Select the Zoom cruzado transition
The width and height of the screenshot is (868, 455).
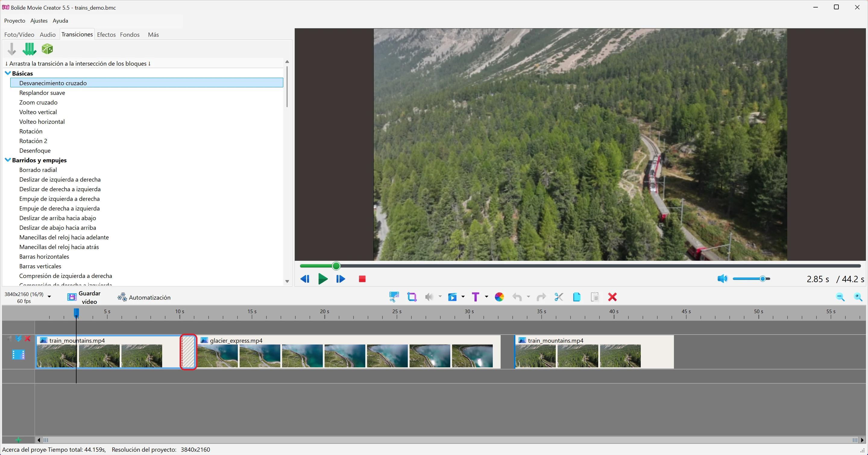[38, 102]
